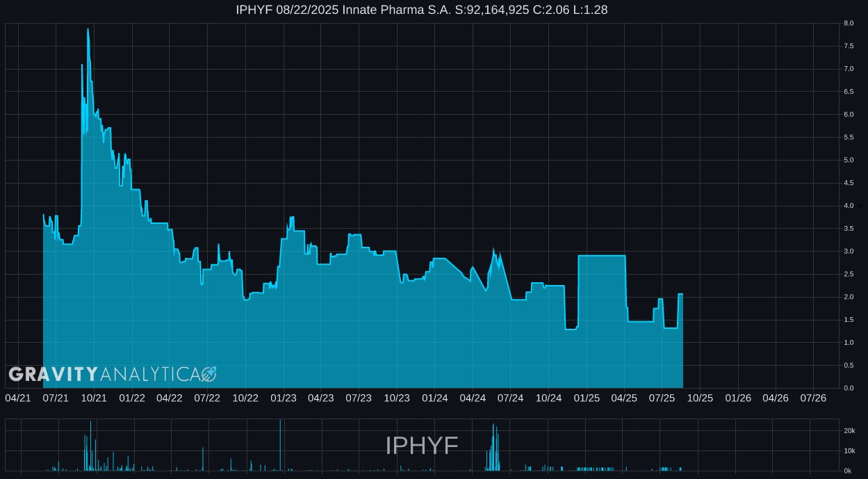Click the 10/25 date label on x-axis
868x479 pixels.
click(701, 398)
